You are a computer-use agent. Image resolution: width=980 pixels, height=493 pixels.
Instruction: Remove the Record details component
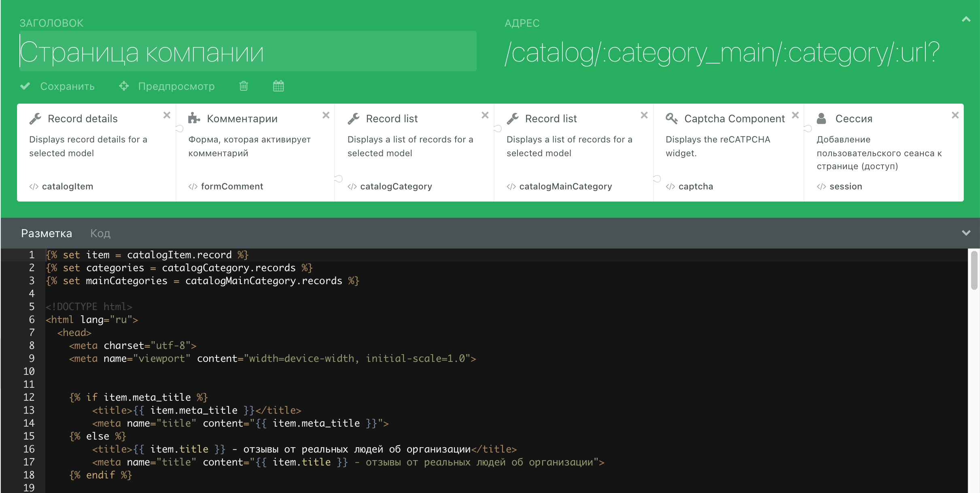point(167,115)
